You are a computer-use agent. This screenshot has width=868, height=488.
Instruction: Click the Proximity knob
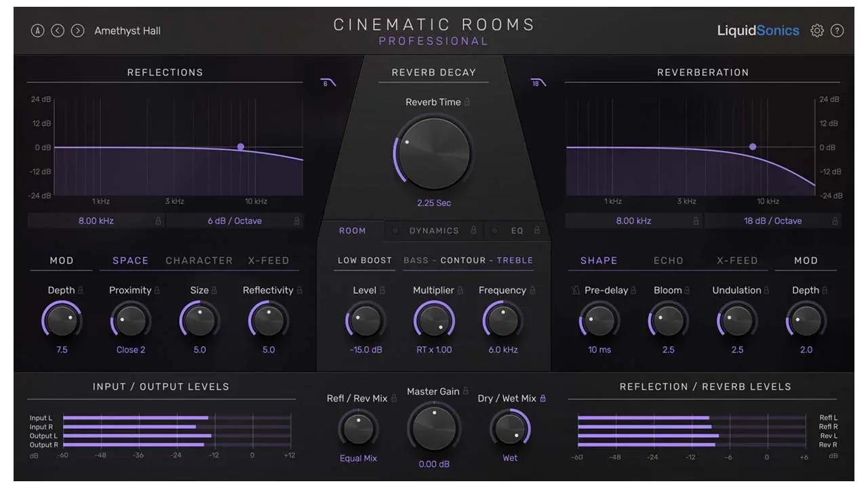click(131, 321)
